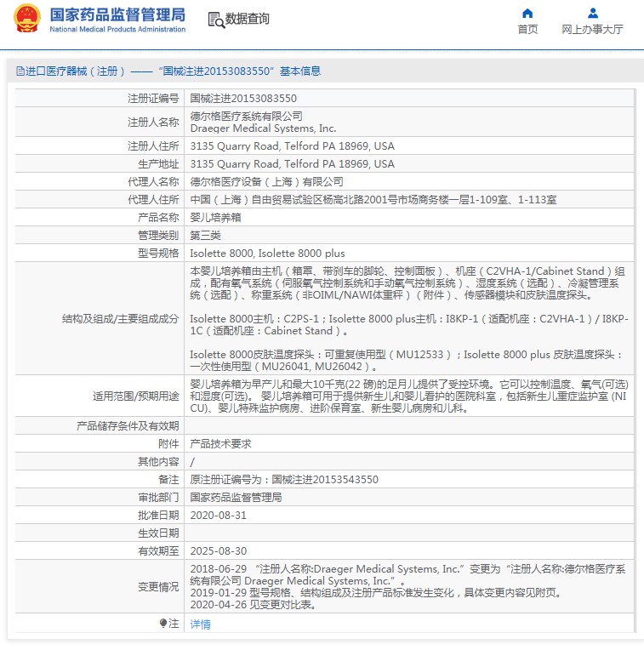Click 德尔格医疗设备（上海）有限公司 agent name
The height and width of the screenshot is (650, 644).
tap(266, 181)
